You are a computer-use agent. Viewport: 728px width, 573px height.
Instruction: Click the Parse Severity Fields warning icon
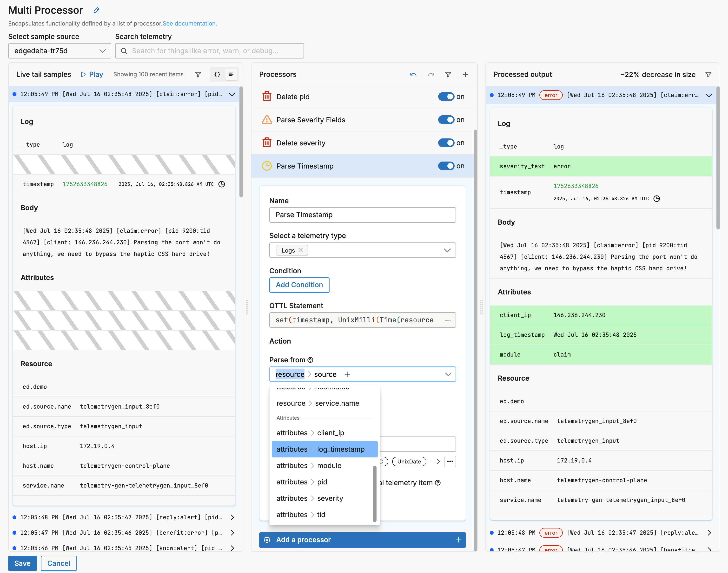tap(267, 120)
